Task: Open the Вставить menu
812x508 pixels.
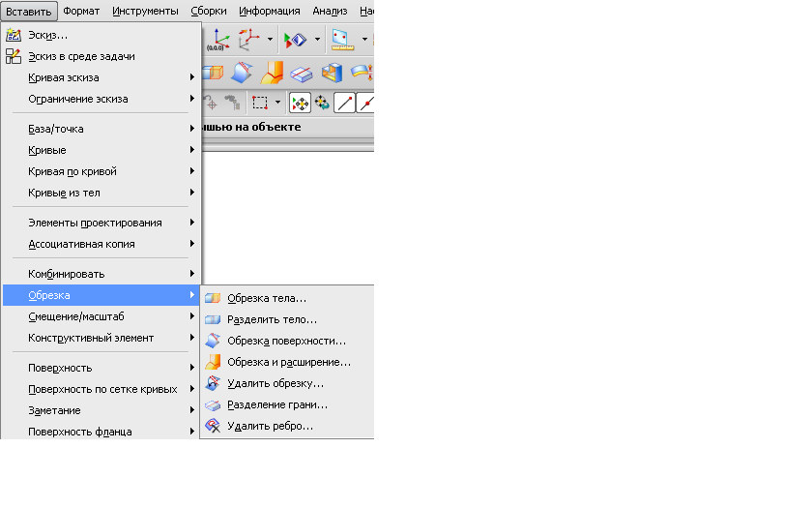Action: pos(28,11)
